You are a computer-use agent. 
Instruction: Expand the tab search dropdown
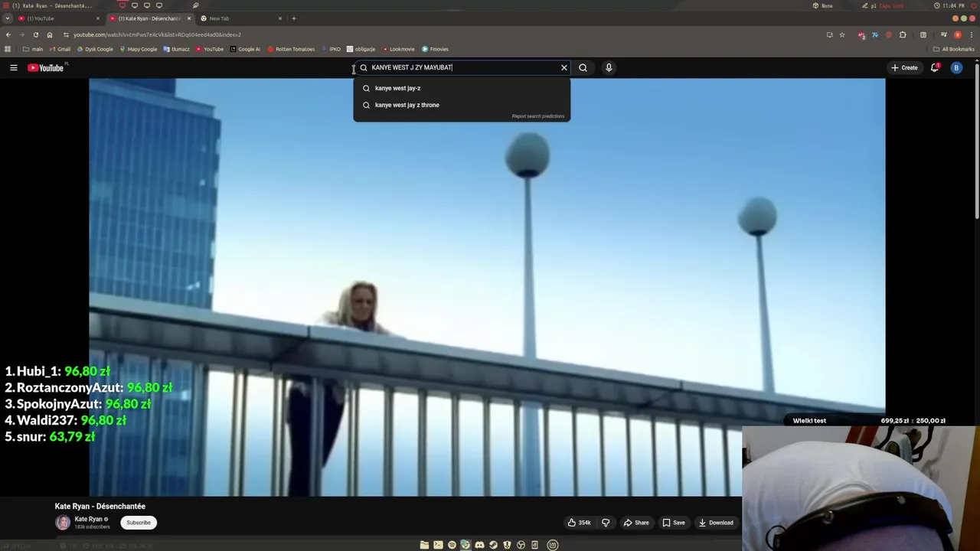(x=8, y=18)
